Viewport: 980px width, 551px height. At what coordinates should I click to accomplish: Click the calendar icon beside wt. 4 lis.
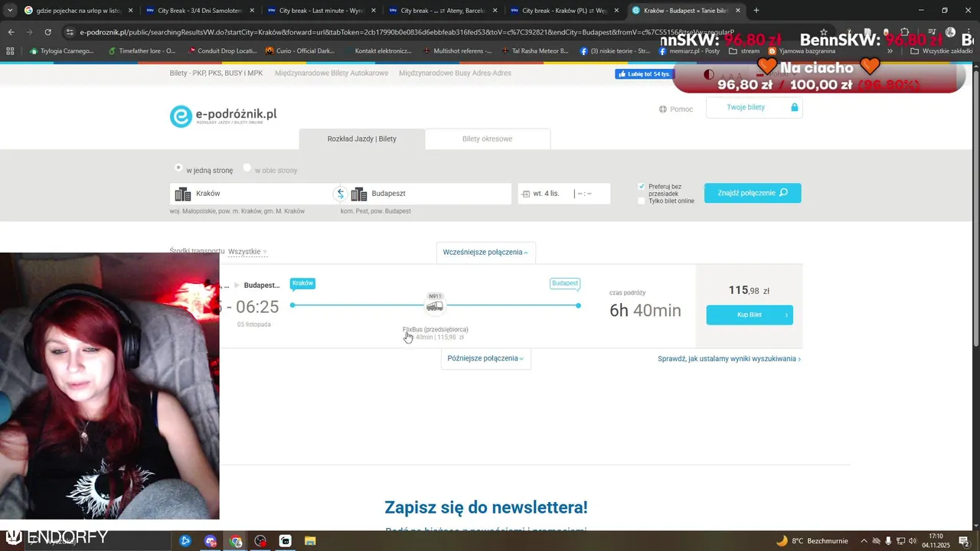click(x=526, y=194)
